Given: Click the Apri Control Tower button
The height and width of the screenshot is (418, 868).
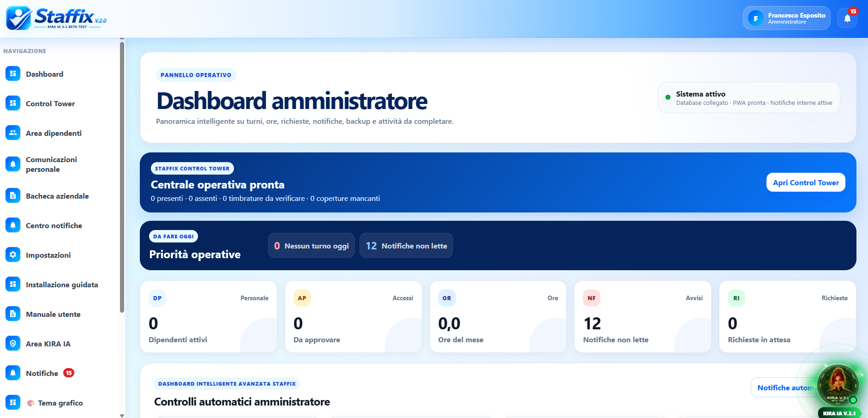Looking at the screenshot, I should (806, 182).
